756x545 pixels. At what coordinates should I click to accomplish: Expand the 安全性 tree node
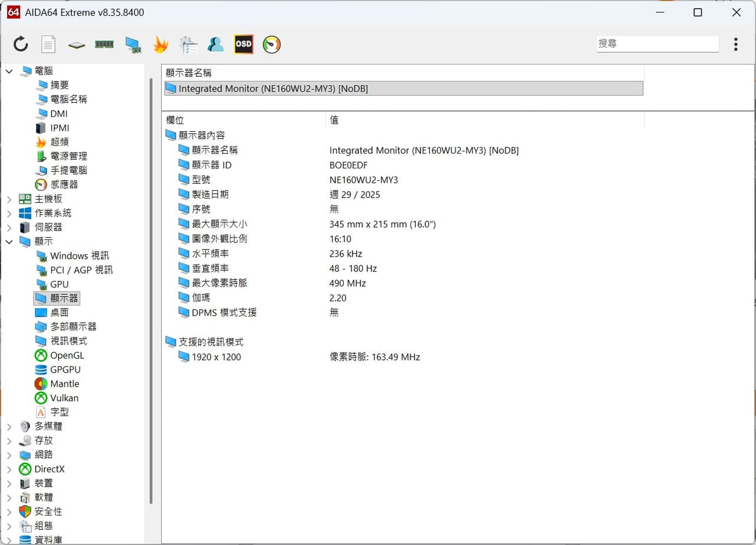(x=9, y=512)
